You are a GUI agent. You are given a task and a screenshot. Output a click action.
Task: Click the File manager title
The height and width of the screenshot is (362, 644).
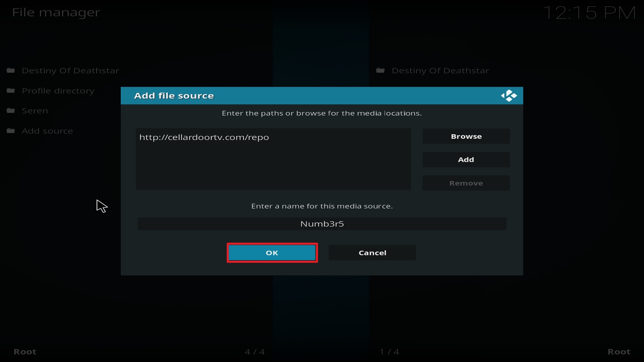click(56, 12)
